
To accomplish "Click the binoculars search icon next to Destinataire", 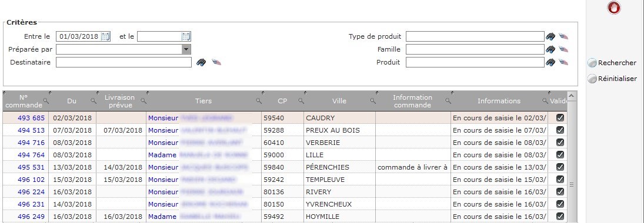I will click(201, 62).
